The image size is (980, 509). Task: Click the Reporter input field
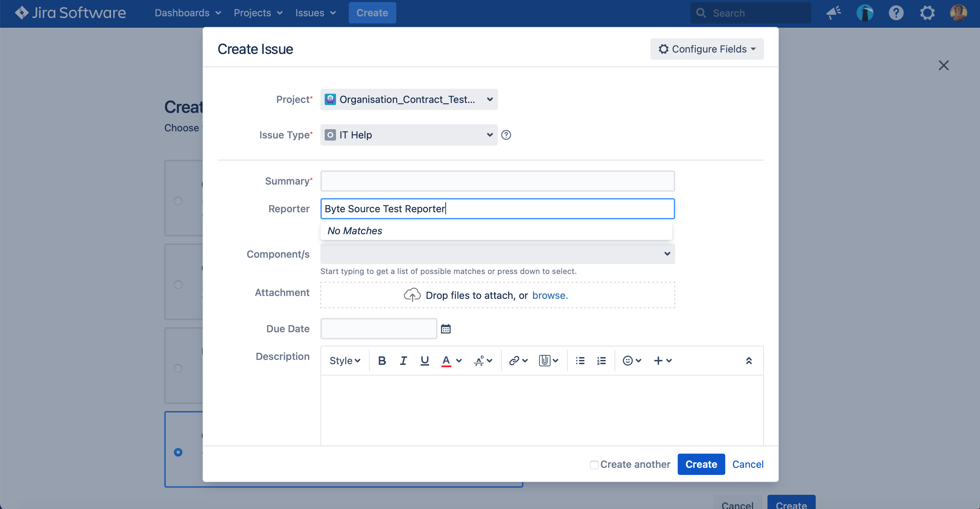[x=497, y=209]
